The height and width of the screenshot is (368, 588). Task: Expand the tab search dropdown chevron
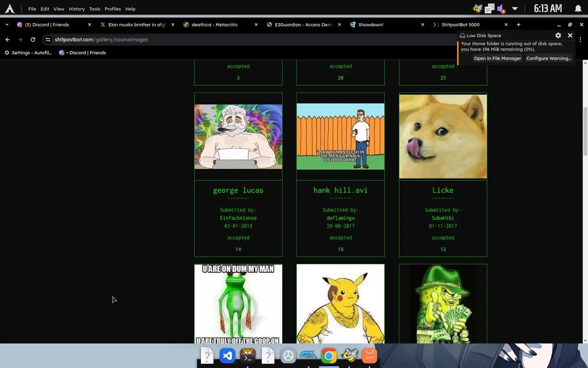click(7, 25)
